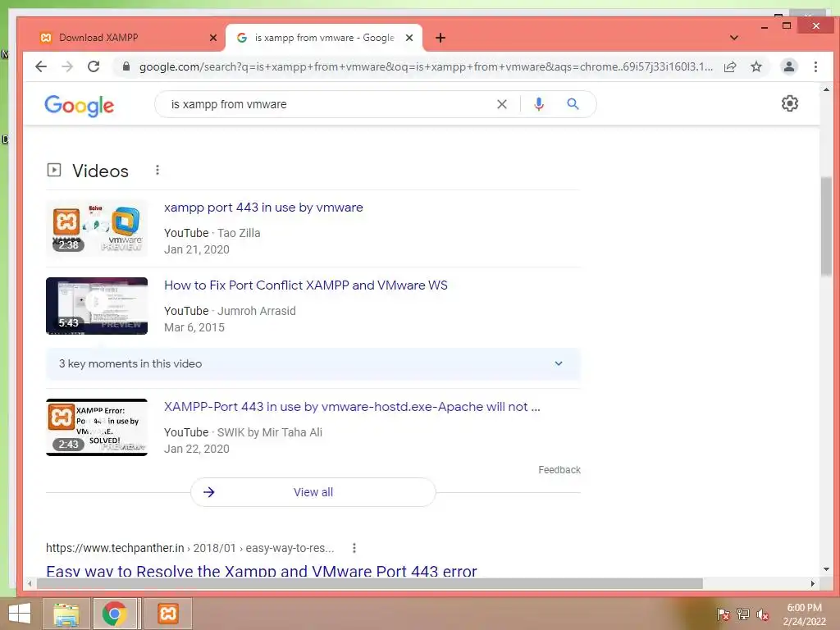
Task: Play the Jumroh Arrasid video thumbnail
Action: [x=97, y=306]
